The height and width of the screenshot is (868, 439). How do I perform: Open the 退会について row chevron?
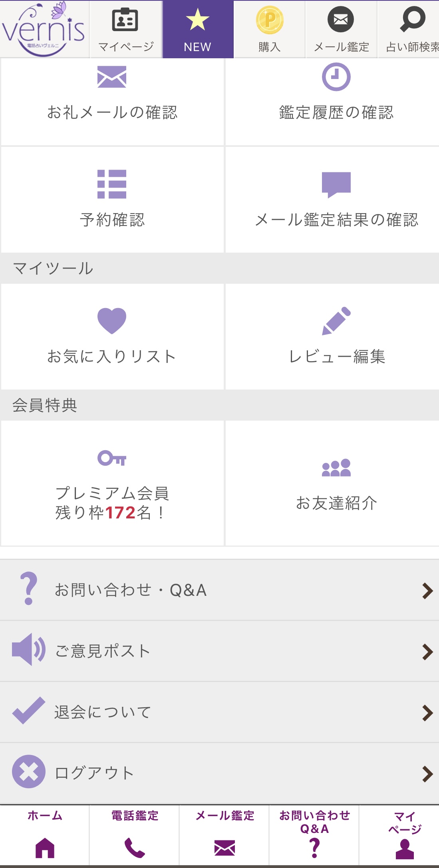[427, 713]
